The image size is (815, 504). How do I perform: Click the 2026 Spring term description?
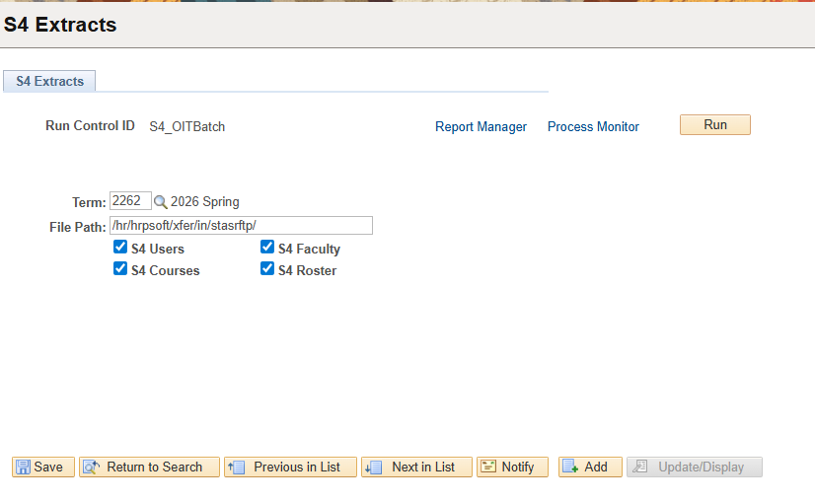click(x=205, y=202)
